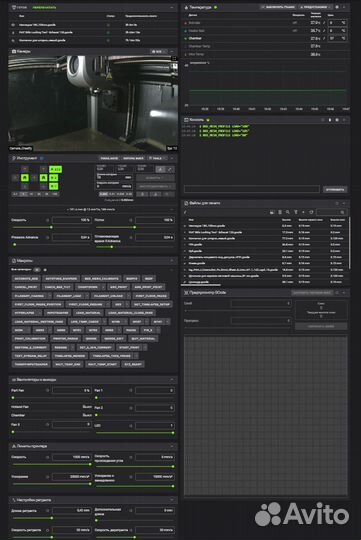
Task: Set the Extruder target temperature field
Action: [337, 23]
